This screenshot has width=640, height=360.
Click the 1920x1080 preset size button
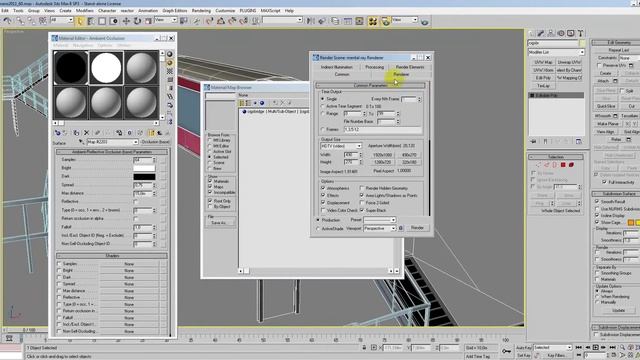pyautogui.click(x=382, y=155)
